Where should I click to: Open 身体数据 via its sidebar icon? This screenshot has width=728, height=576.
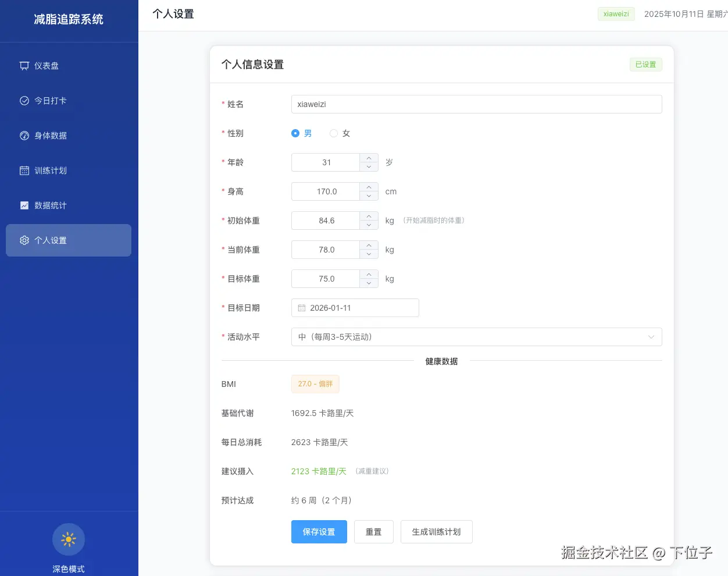coord(24,136)
